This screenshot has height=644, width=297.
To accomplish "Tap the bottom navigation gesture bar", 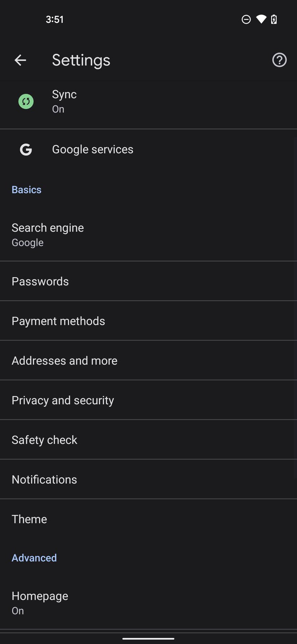I will [x=148, y=639].
